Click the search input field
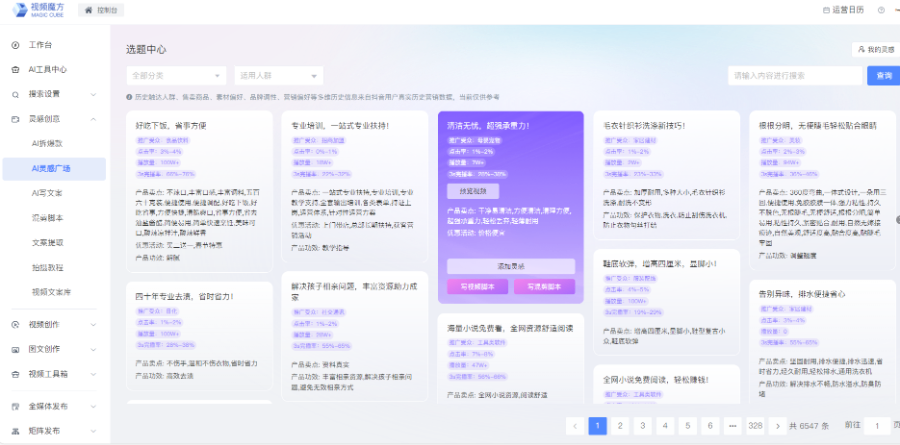 (x=795, y=75)
